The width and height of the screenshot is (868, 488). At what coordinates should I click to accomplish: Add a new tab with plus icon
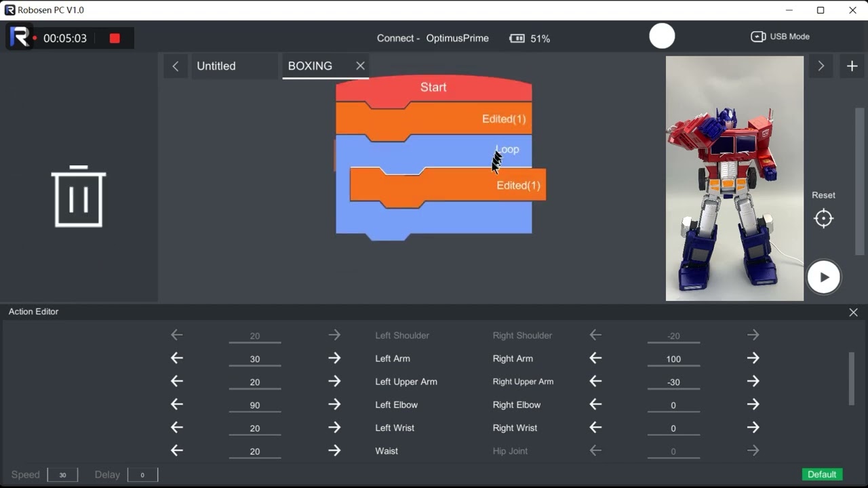pyautogui.click(x=852, y=66)
